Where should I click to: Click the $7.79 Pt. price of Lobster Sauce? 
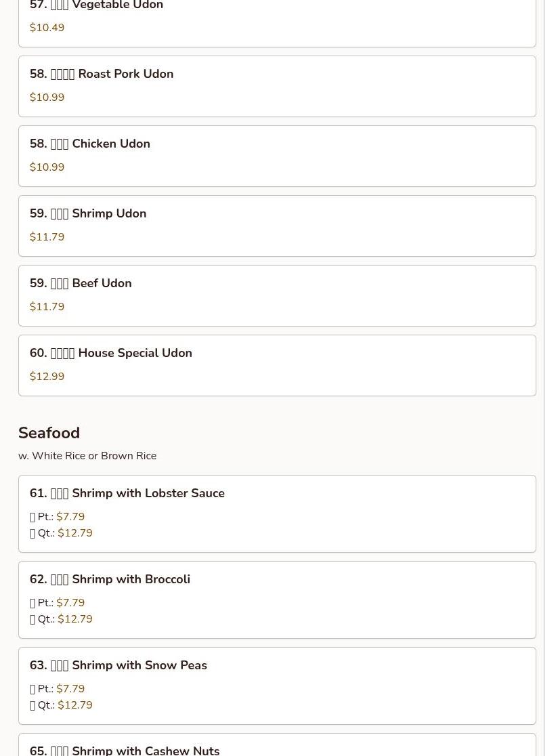(70, 516)
